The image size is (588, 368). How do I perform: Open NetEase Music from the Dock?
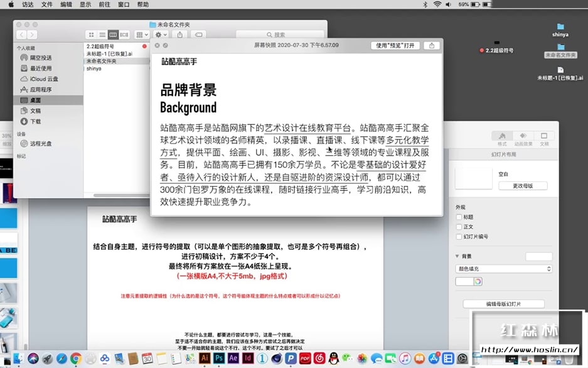click(x=319, y=359)
